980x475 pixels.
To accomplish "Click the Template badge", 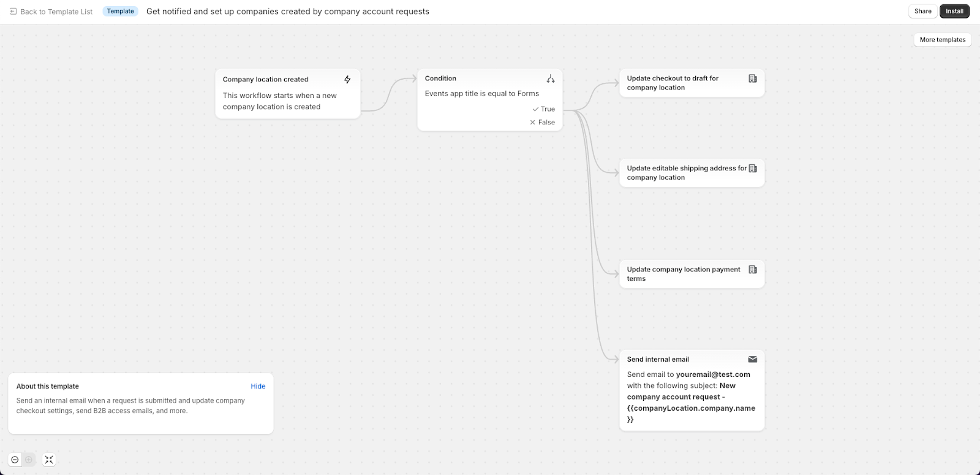I will tap(120, 11).
